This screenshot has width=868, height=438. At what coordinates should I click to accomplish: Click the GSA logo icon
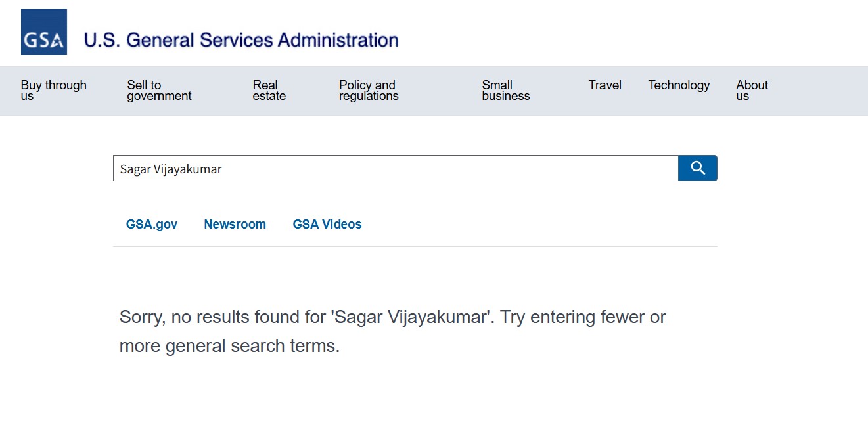click(x=44, y=32)
